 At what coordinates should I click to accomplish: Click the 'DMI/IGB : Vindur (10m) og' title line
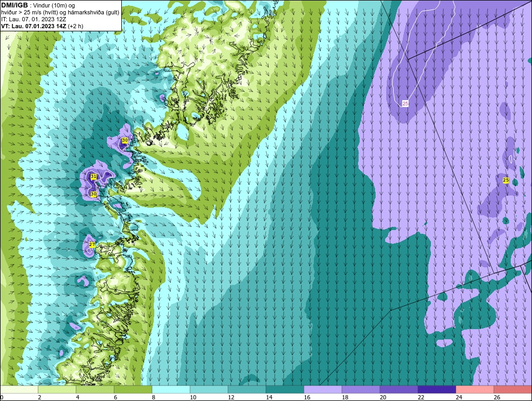coord(38,5)
